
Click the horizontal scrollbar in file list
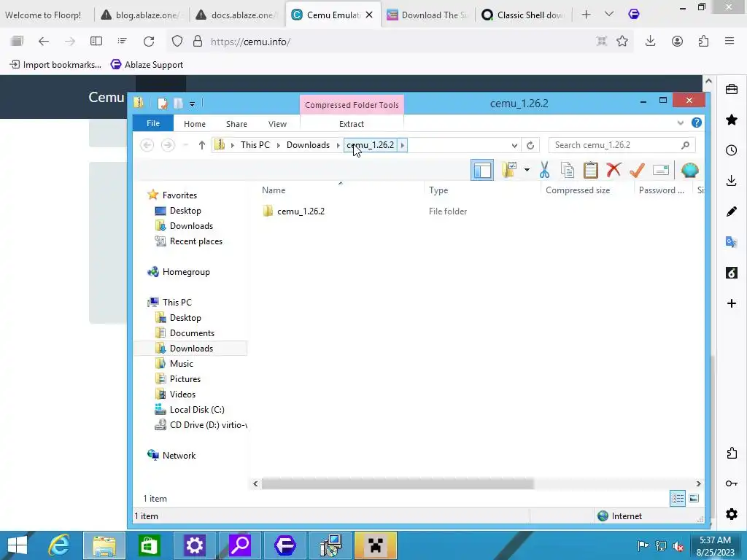click(398, 484)
